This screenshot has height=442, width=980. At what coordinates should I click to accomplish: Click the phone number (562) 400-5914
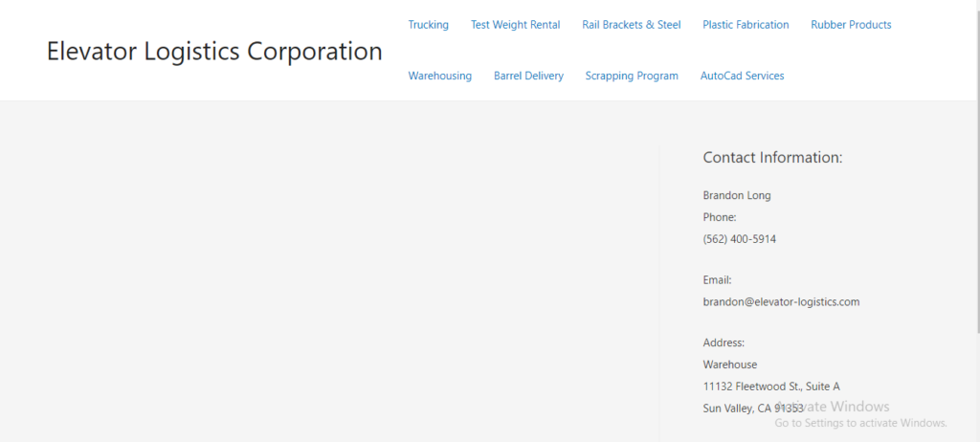pos(740,239)
